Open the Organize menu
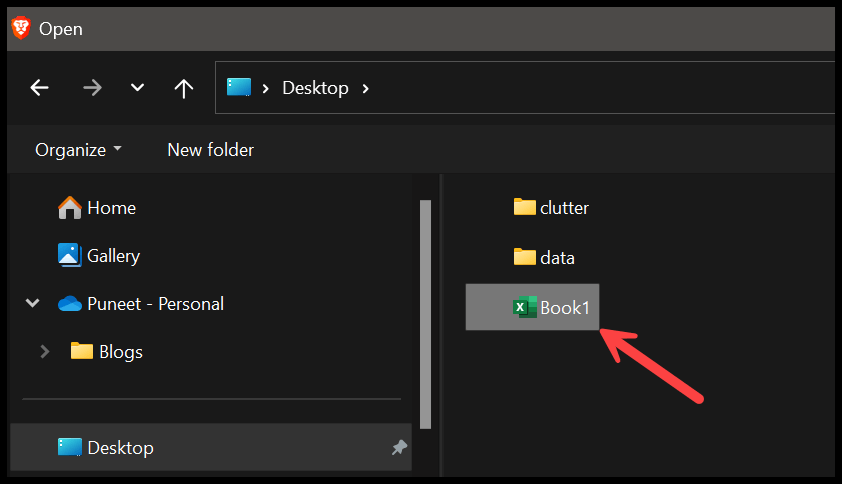 [x=78, y=150]
